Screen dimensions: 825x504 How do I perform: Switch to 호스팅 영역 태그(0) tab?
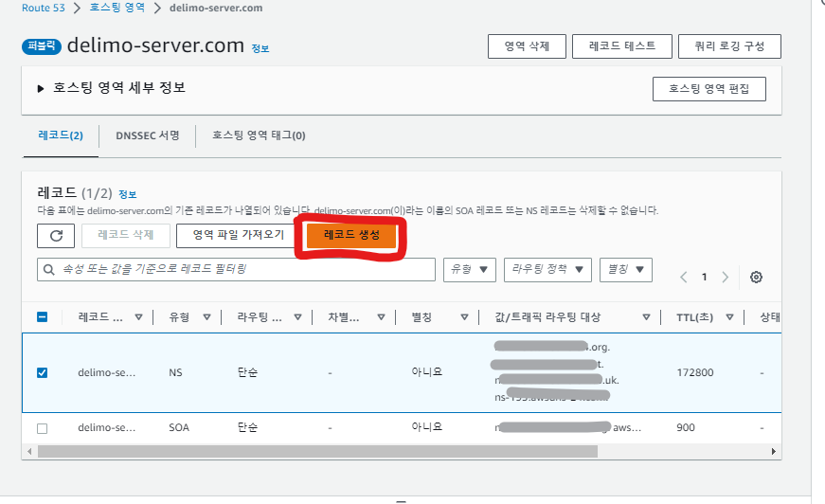pos(259,135)
